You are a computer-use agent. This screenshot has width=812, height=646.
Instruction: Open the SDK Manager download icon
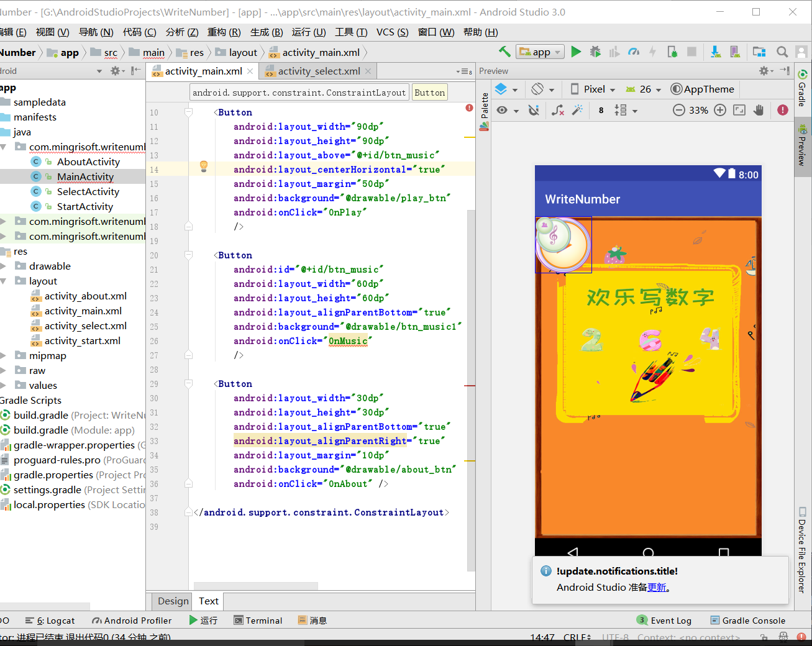(716, 52)
